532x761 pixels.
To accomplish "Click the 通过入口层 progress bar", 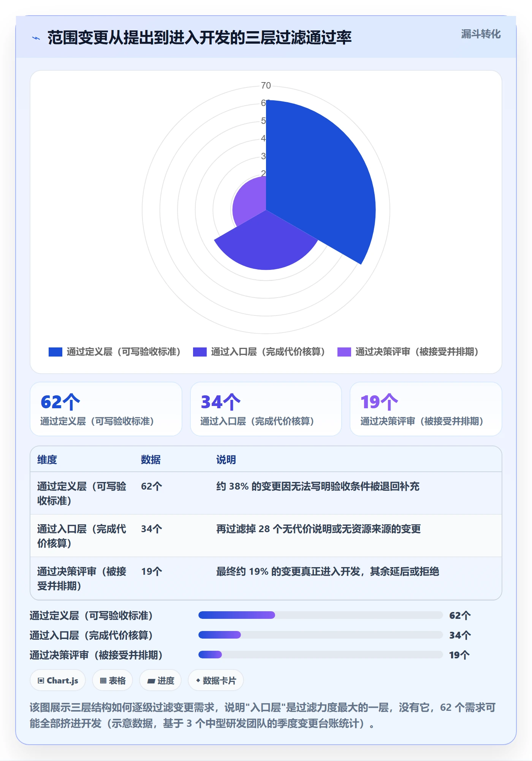I will click(x=320, y=635).
